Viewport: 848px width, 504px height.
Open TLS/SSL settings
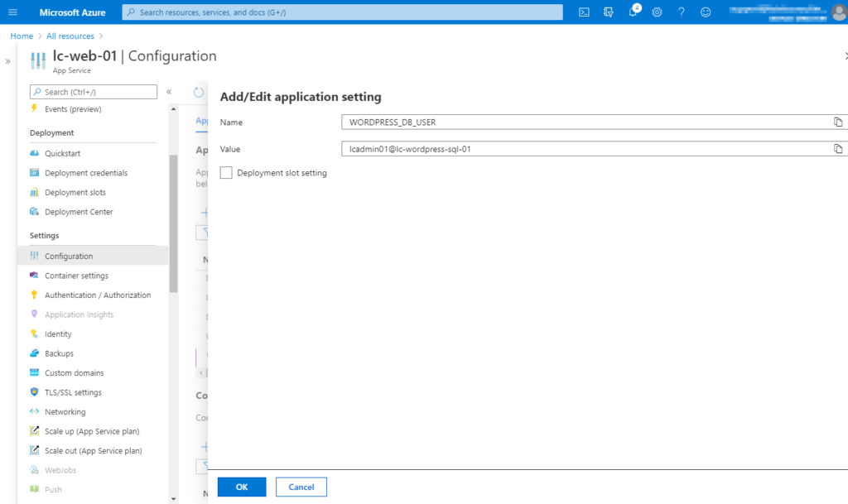pyautogui.click(x=73, y=392)
